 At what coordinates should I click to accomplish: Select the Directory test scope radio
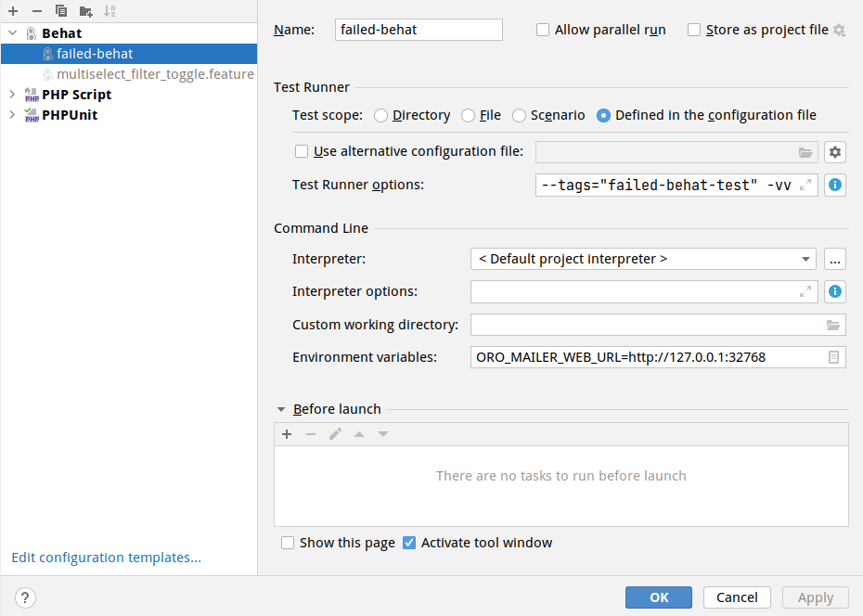381,115
